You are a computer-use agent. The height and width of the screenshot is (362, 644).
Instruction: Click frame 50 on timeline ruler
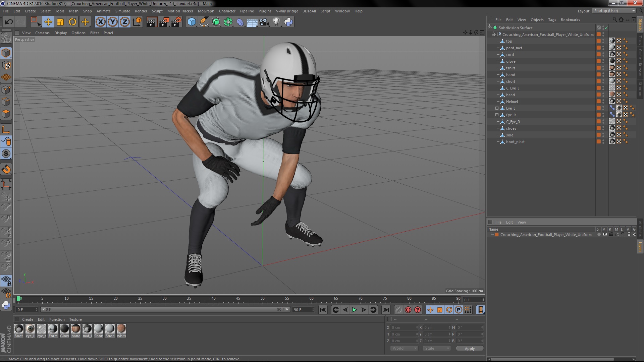(262, 299)
